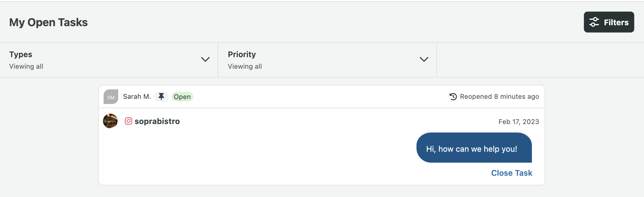Expand the Types filter dropdown
This screenshot has width=644, height=197.
109,60
